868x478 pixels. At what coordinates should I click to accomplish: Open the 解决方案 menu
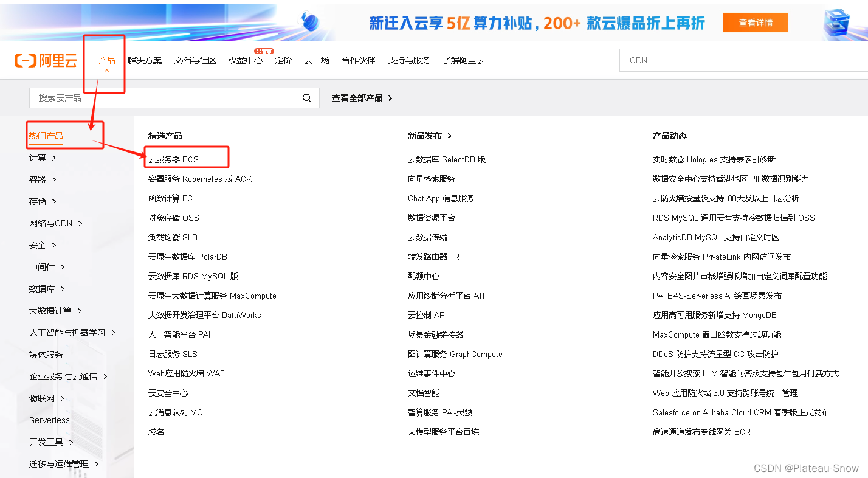(145, 60)
